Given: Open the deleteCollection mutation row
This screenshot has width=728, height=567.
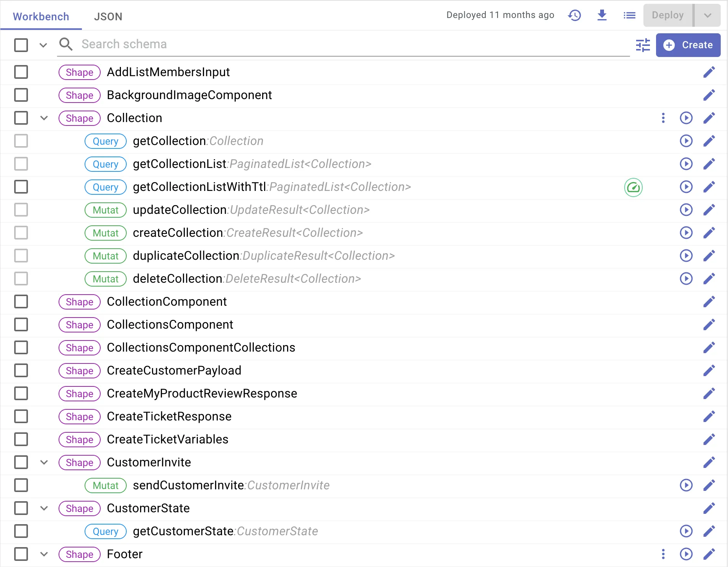Looking at the screenshot, I should [x=247, y=279].
